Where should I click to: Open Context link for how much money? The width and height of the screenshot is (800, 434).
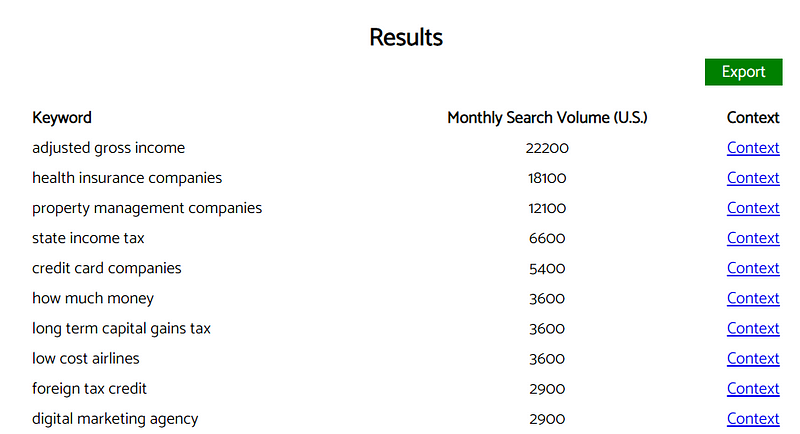point(753,298)
